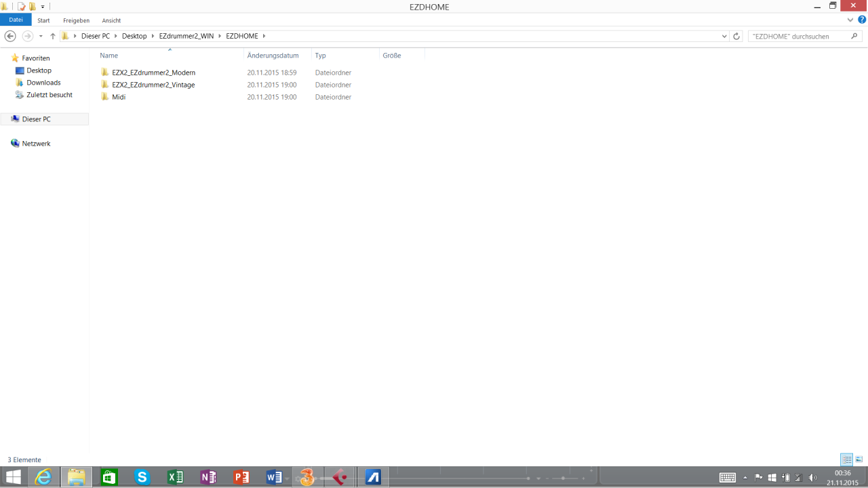Screen dimensions: 868x488
Task: Click the Midi folder icon
Action: [104, 97]
